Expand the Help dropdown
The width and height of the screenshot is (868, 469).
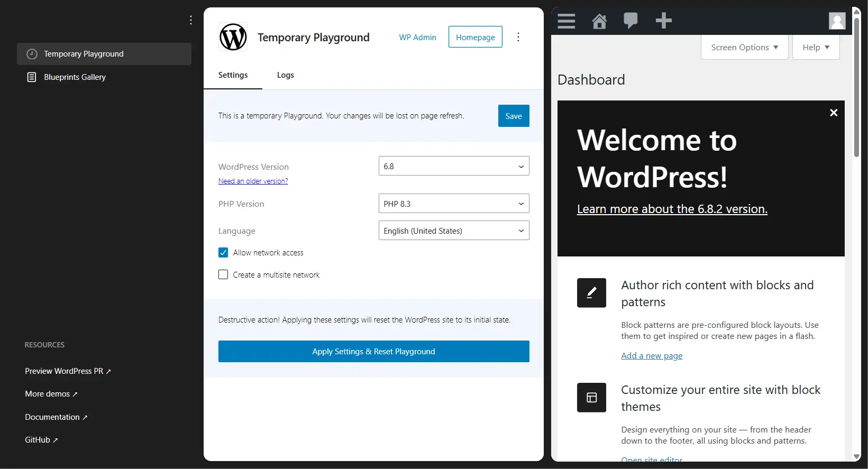[816, 47]
